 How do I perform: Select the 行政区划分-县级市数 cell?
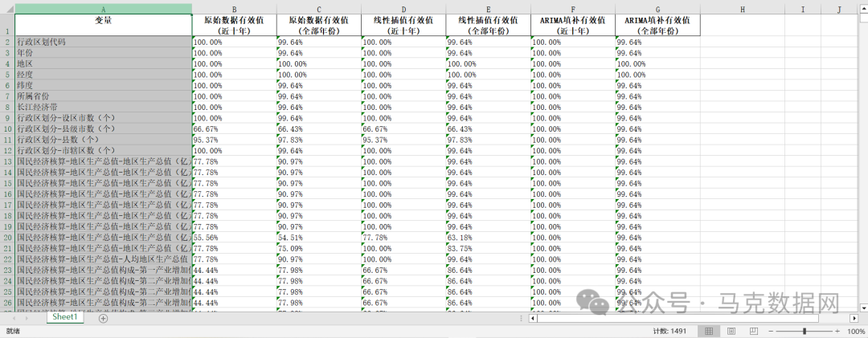click(x=104, y=128)
